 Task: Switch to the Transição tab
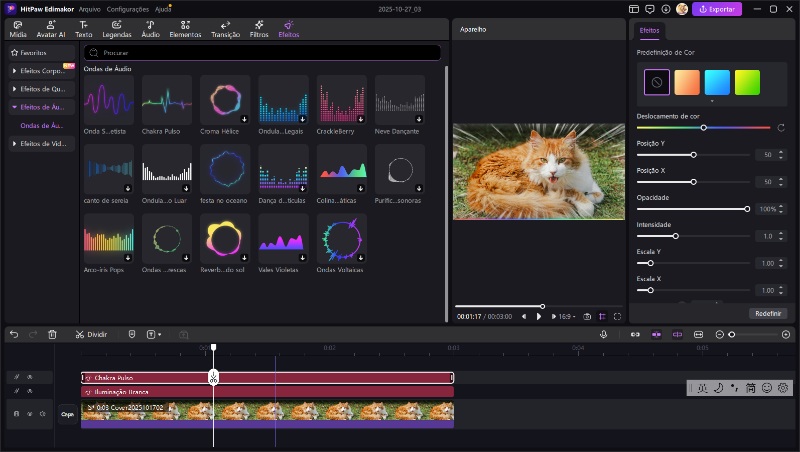tap(225, 28)
